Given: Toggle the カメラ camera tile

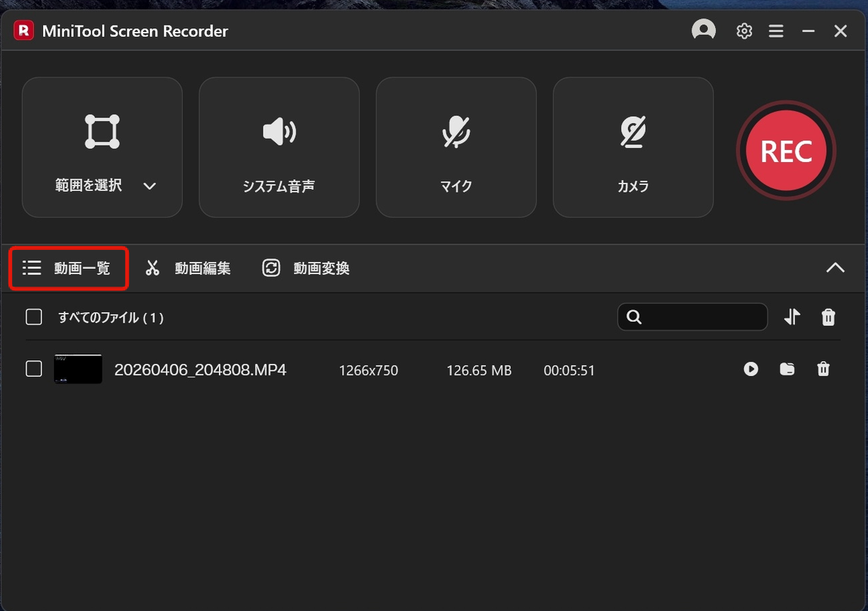Looking at the screenshot, I should pyautogui.click(x=633, y=147).
